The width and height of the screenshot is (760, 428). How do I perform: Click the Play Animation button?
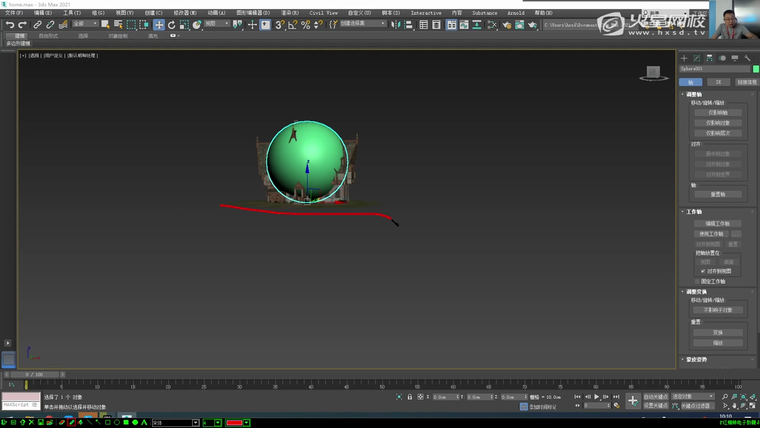(597, 397)
